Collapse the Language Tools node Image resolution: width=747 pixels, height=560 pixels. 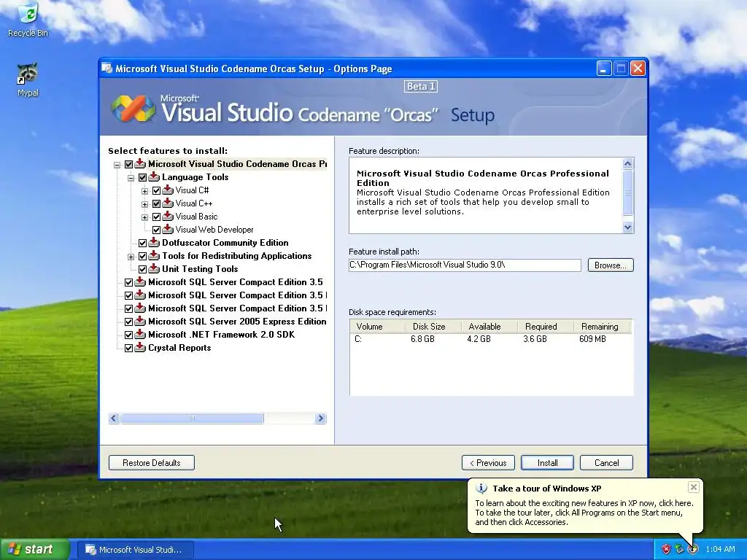[x=131, y=178]
